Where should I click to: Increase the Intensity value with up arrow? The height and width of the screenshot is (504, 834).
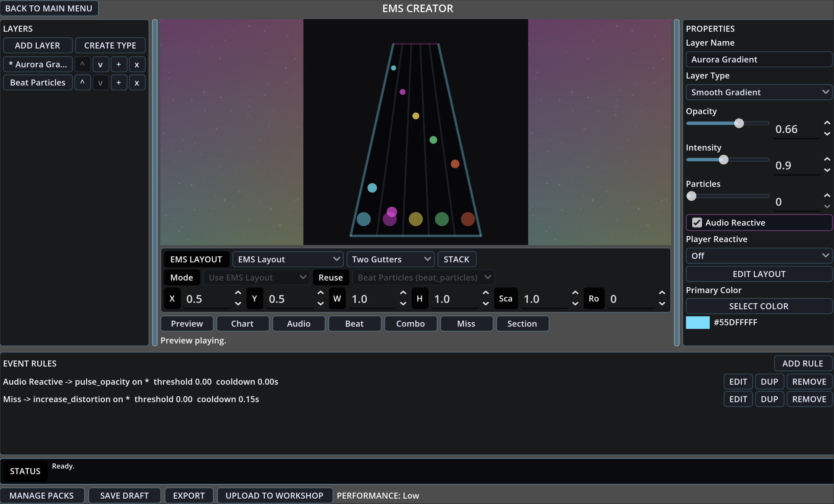pyautogui.click(x=827, y=159)
